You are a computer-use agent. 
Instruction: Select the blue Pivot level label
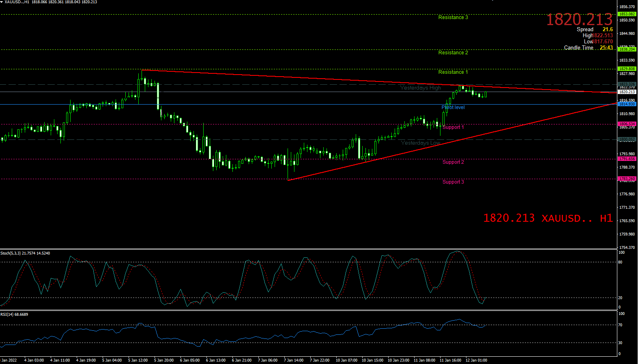[453, 107]
